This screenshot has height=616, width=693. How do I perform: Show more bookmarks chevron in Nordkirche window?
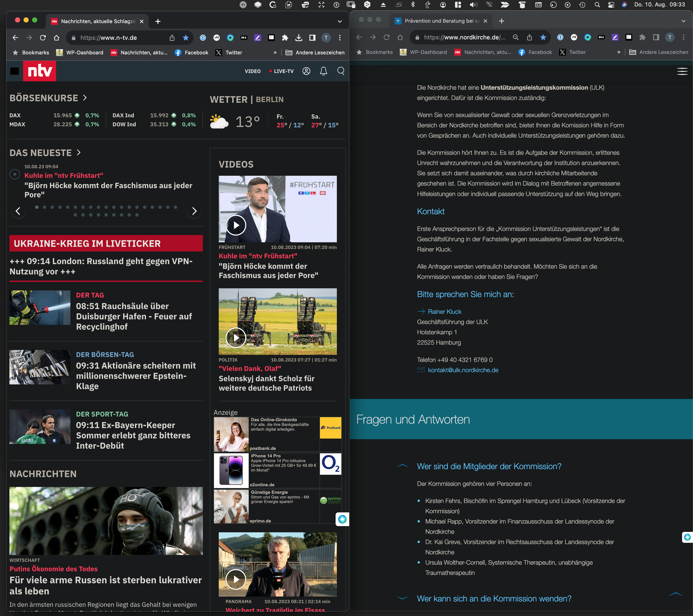[619, 52]
